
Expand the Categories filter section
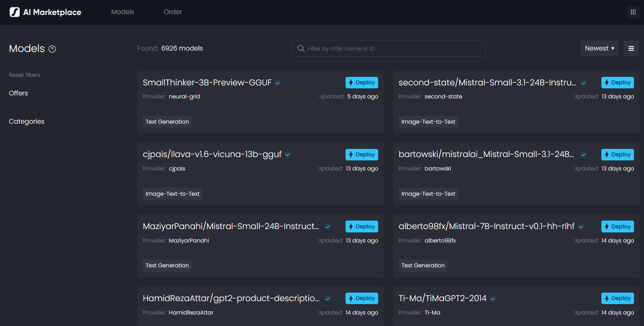(x=27, y=121)
